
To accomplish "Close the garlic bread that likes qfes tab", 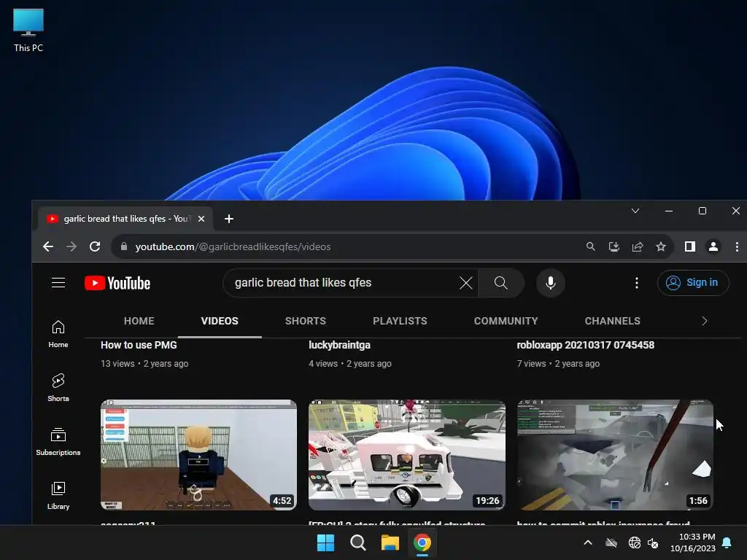I will 201,219.
